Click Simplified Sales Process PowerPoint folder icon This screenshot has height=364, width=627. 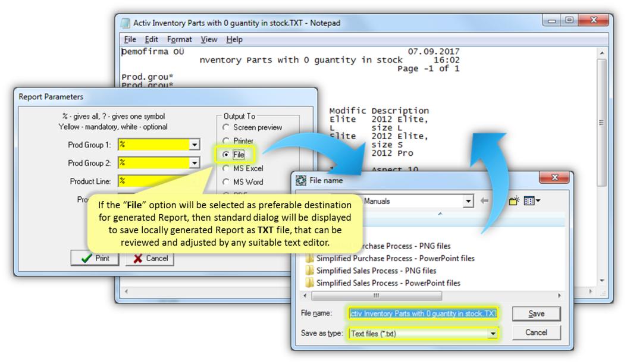click(x=309, y=283)
